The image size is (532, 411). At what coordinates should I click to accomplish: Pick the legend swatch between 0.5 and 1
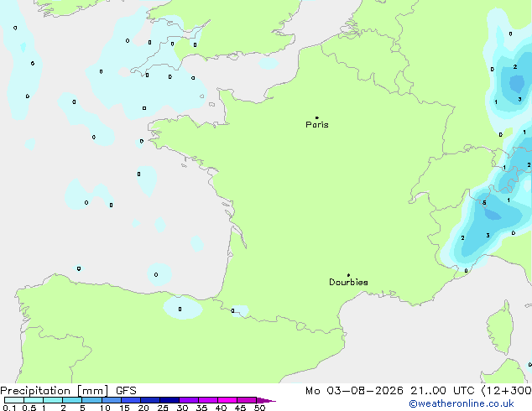coord(34,400)
